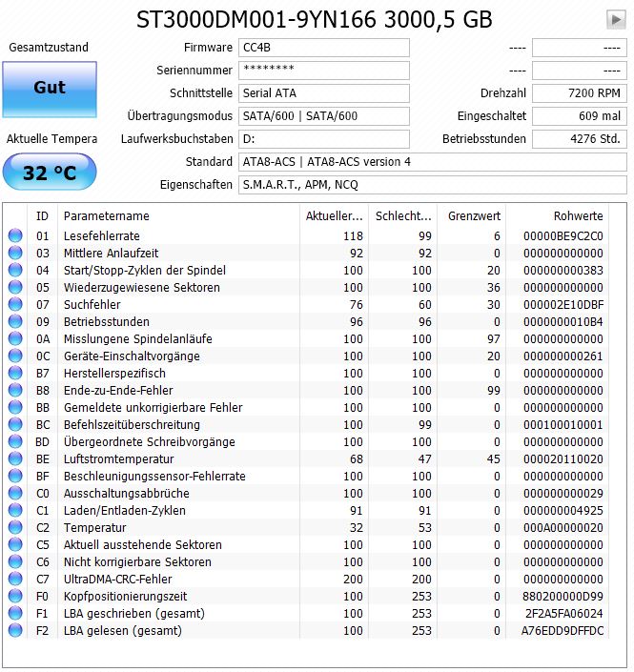Click the status orb in row C2 Temperatur
Screen dimensions: 634x672
[x=15, y=527]
